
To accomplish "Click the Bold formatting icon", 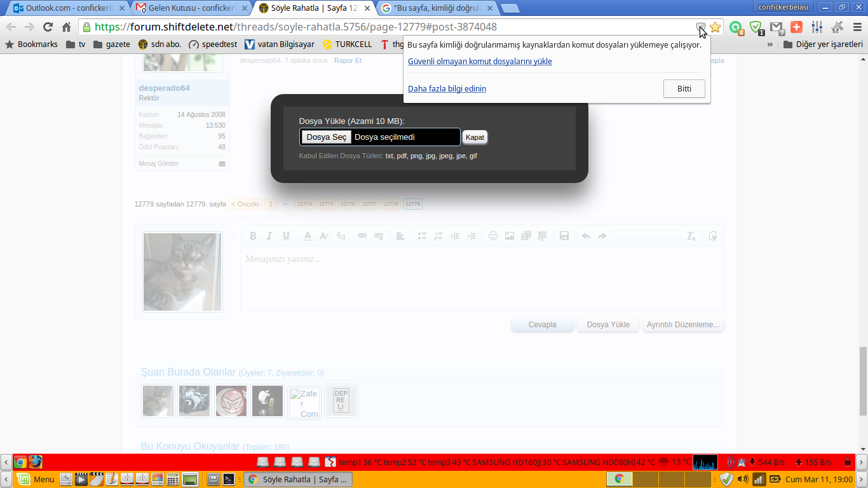I will coord(253,236).
